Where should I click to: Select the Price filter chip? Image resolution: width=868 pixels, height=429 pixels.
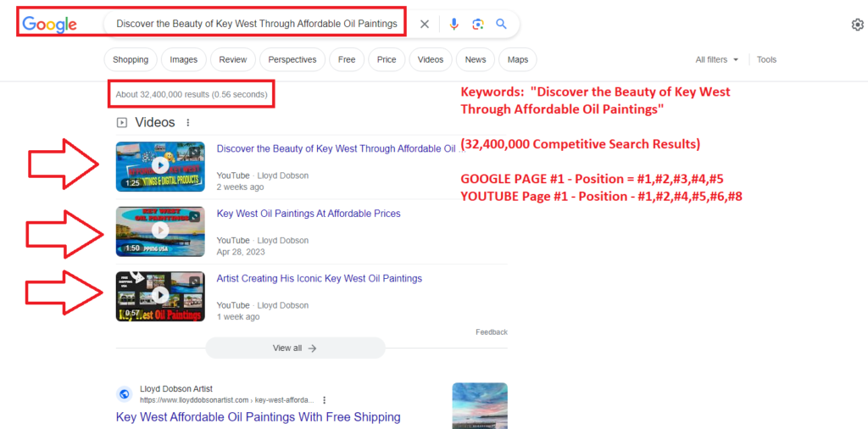tap(387, 60)
